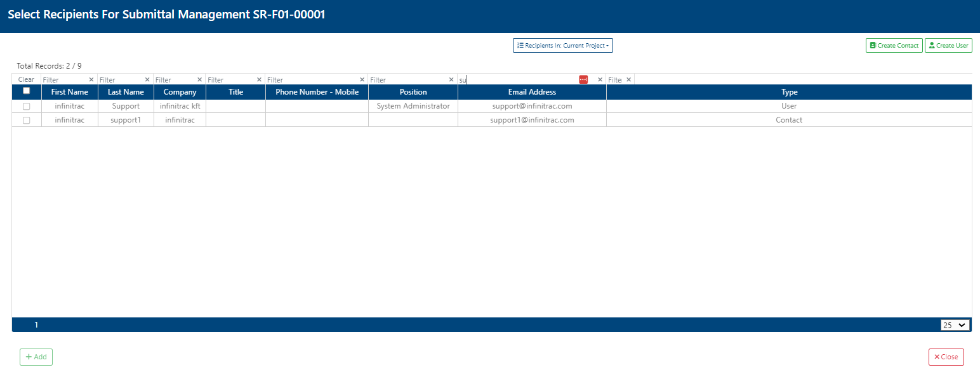Sort by the Type column header
Viewport: 980px width, 372px height.
pyautogui.click(x=789, y=92)
